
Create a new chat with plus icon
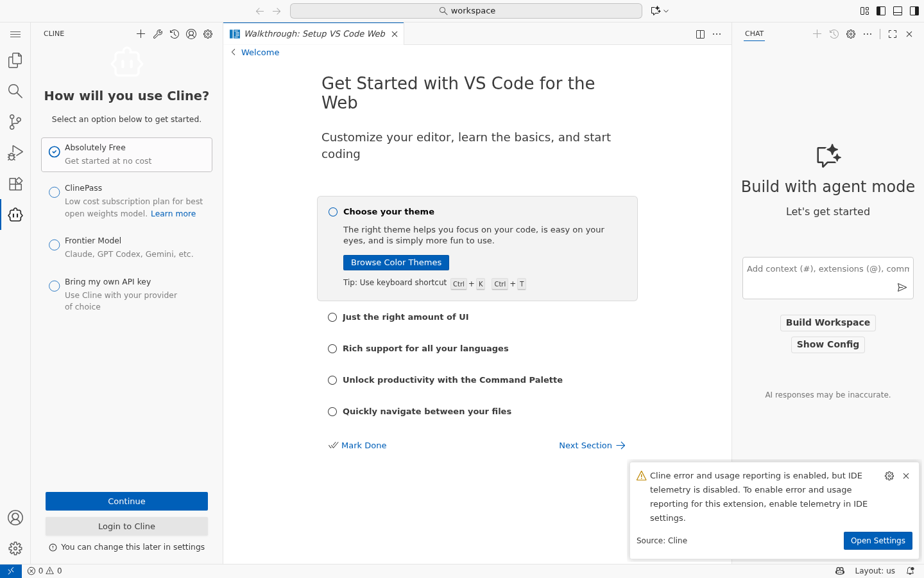coord(817,34)
